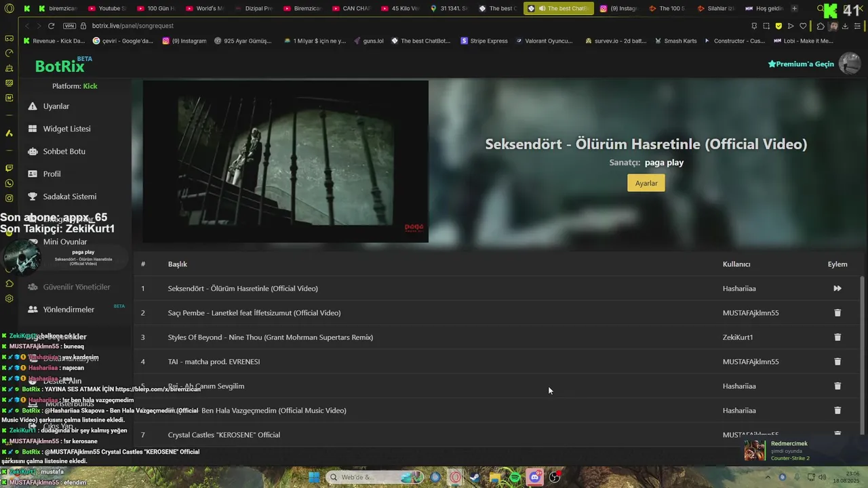Toggle the VPN badge in address bar

pos(69,26)
